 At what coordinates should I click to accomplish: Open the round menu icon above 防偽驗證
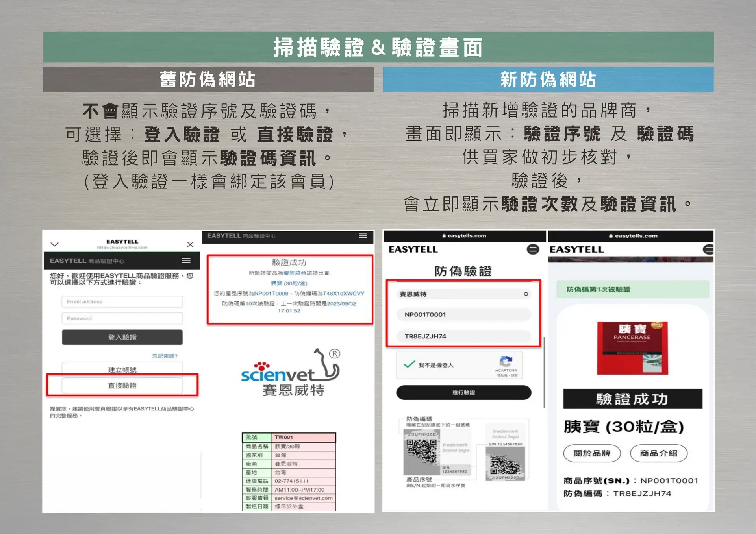point(533,249)
